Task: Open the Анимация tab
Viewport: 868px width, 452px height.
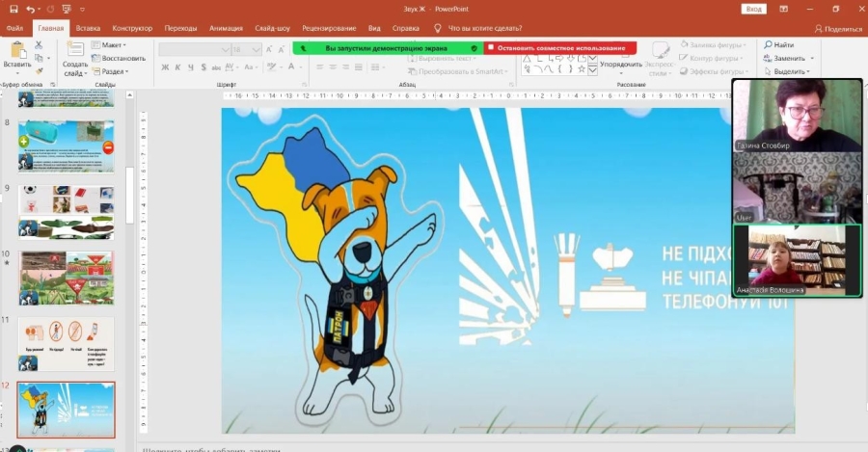Action: click(226, 28)
